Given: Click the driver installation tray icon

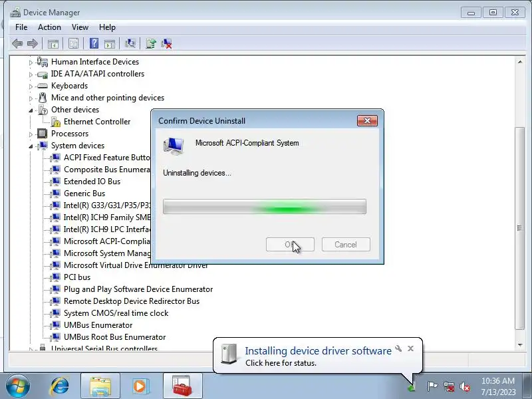Looking at the screenshot, I should tap(412, 387).
